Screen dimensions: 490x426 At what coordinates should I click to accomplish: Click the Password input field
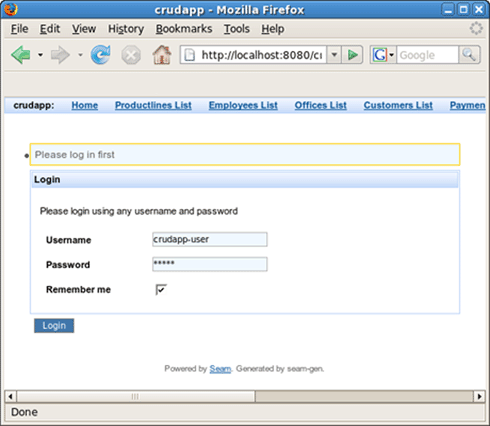[210, 264]
